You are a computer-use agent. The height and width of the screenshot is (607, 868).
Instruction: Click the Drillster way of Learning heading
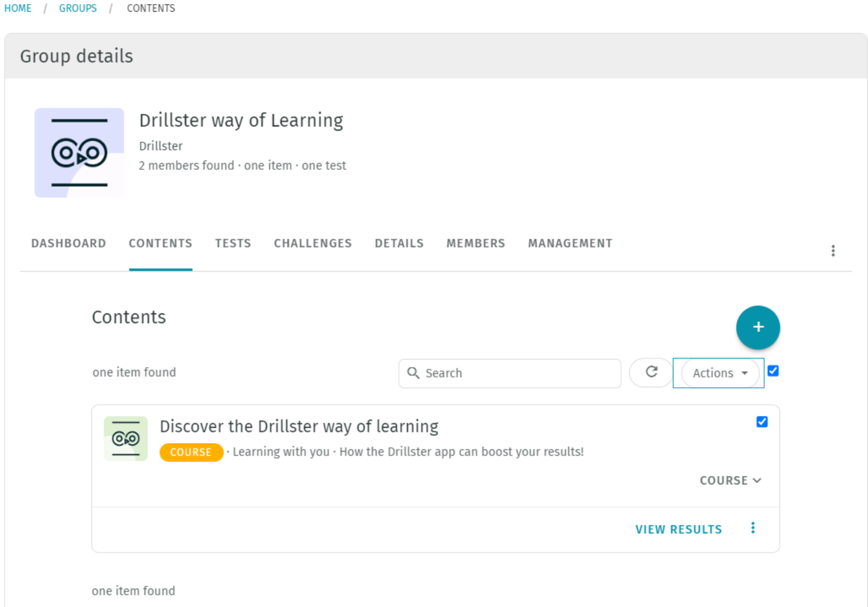click(241, 120)
